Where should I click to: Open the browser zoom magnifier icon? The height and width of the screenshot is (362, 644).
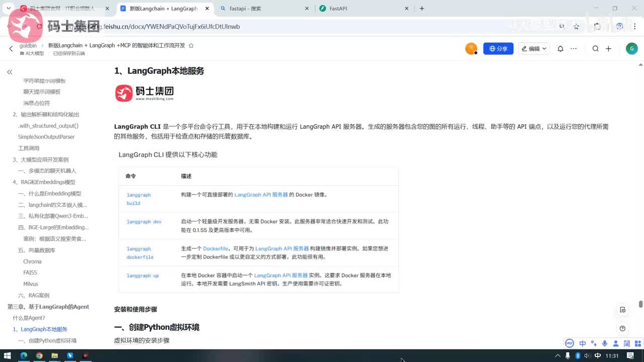[562, 26]
